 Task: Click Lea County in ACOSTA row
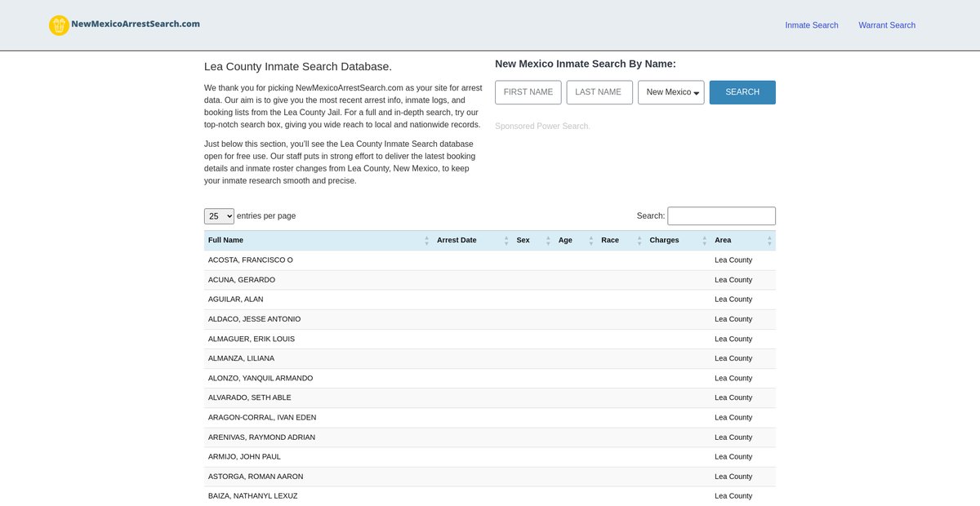point(733,260)
